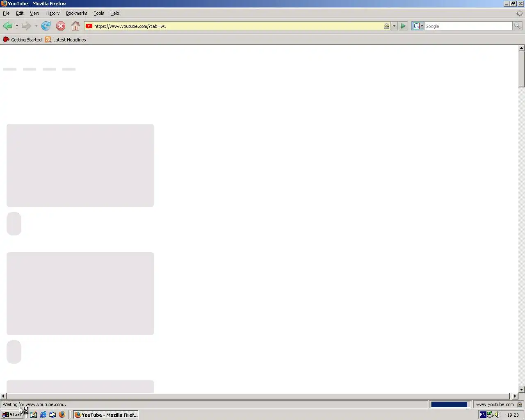Click the EN language indicator
The width and height of the screenshot is (525, 420).
coord(483,415)
